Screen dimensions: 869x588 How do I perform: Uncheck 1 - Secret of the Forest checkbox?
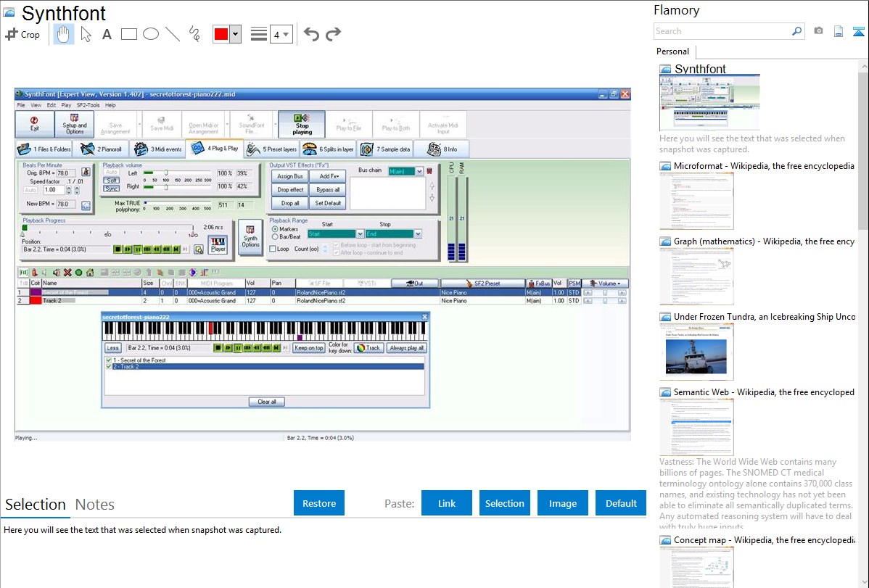109,360
